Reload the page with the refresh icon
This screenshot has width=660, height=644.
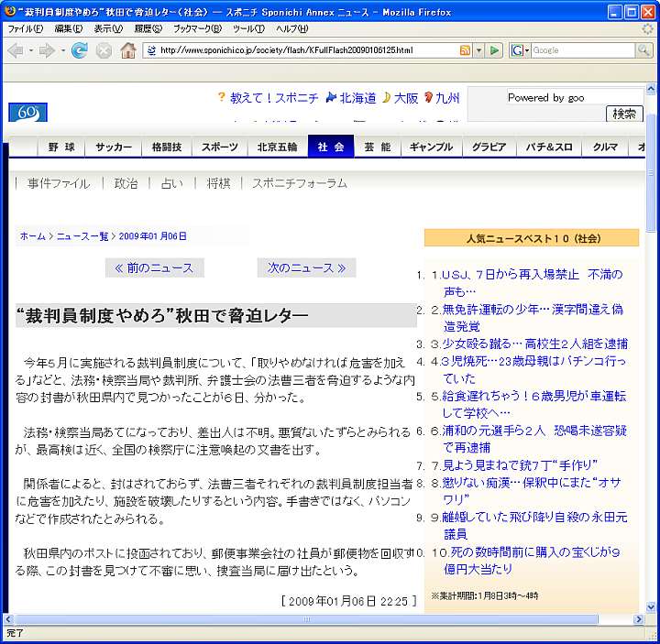click(80, 50)
